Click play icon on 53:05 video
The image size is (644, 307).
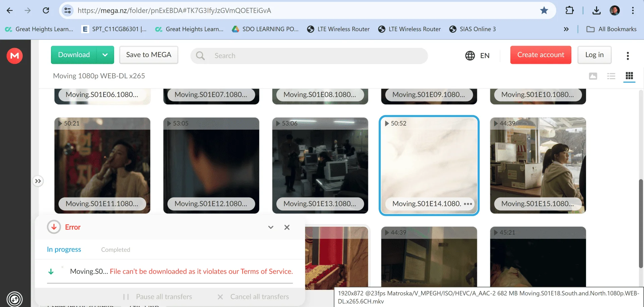point(169,124)
